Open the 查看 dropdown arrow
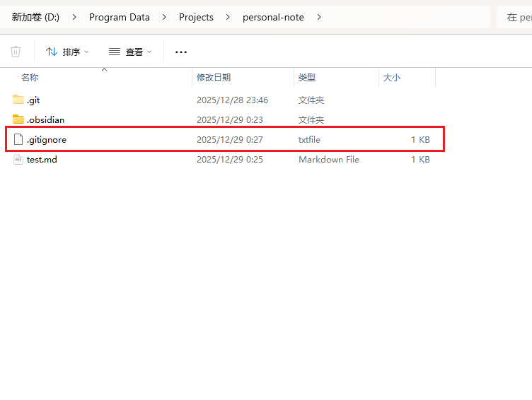 [149, 52]
